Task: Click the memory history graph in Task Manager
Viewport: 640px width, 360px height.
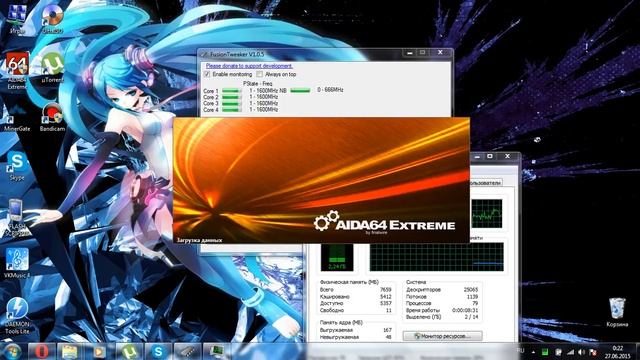Action: click(436, 257)
